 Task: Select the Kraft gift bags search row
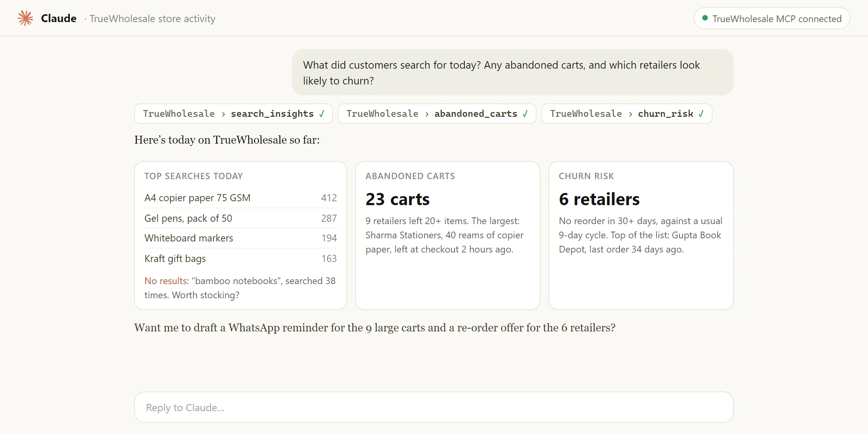[x=240, y=258]
